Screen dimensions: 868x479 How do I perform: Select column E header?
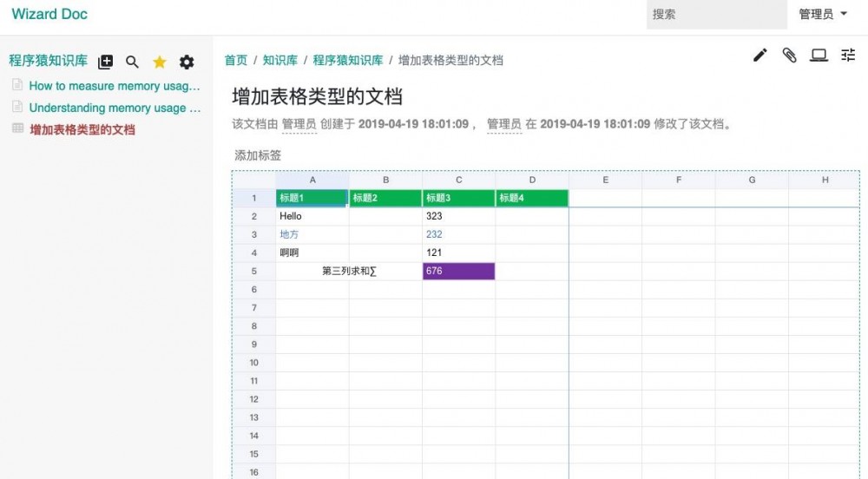[x=605, y=180]
